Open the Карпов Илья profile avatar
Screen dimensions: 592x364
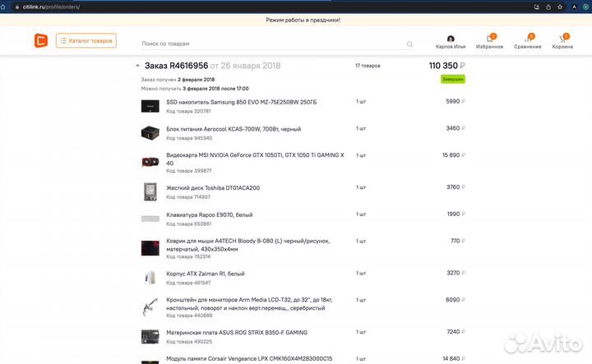pos(451,39)
